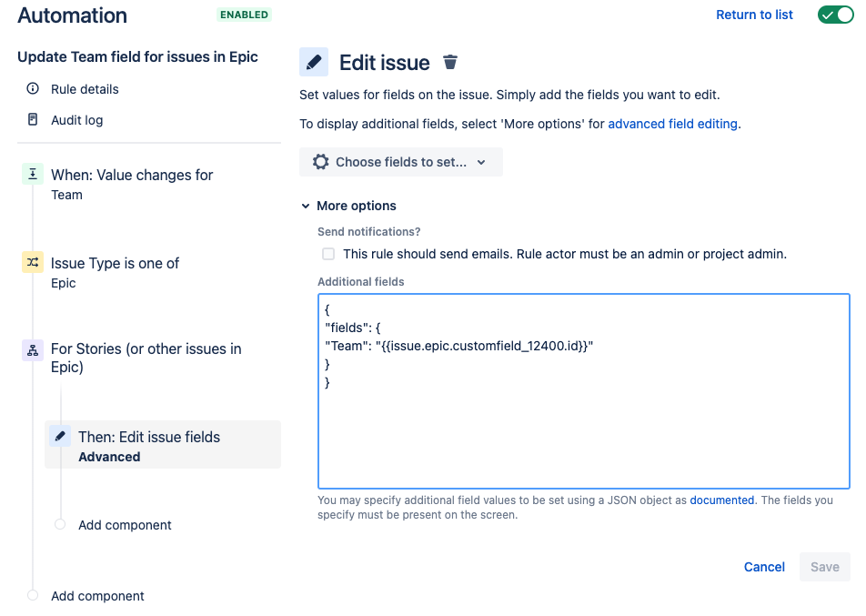The height and width of the screenshot is (616, 866).
Task: Cancel the current edits
Action: pos(763,566)
